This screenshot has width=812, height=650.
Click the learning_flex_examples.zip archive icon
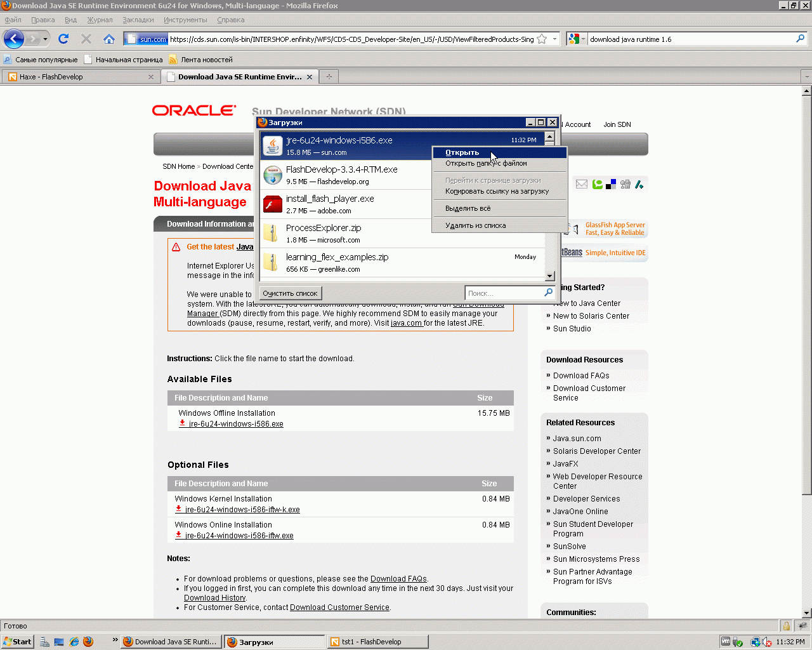tap(272, 262)
